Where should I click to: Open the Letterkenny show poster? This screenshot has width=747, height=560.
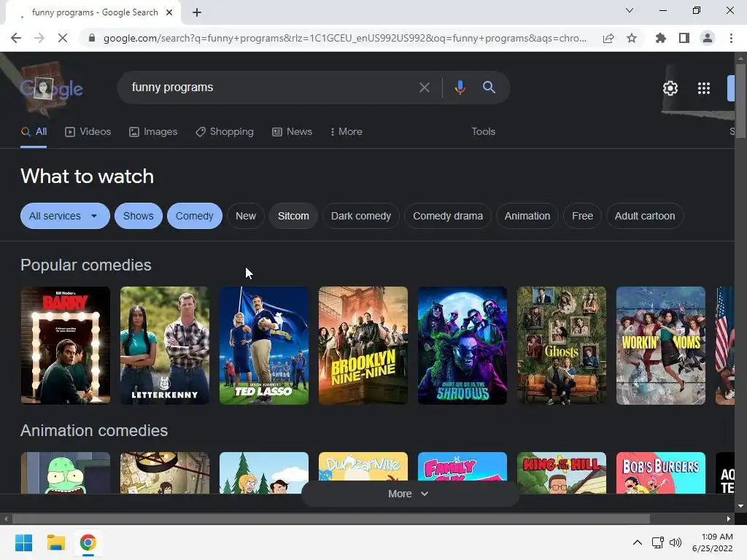[165, 346]
